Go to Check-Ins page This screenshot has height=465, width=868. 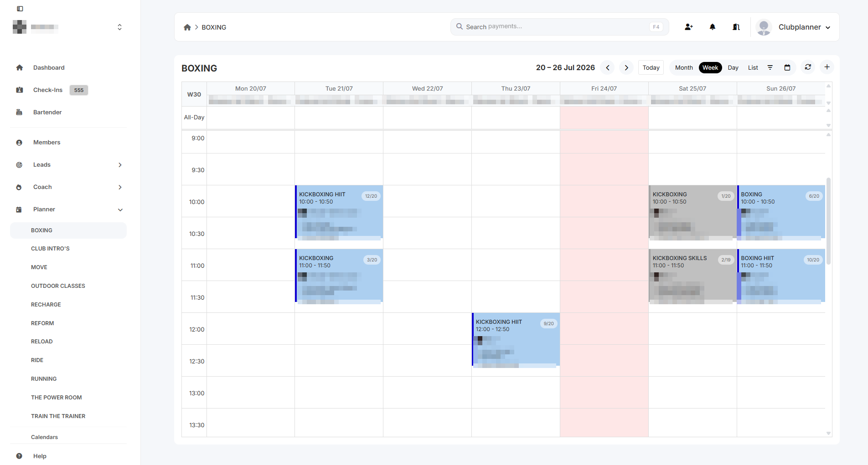pos(48,90)
